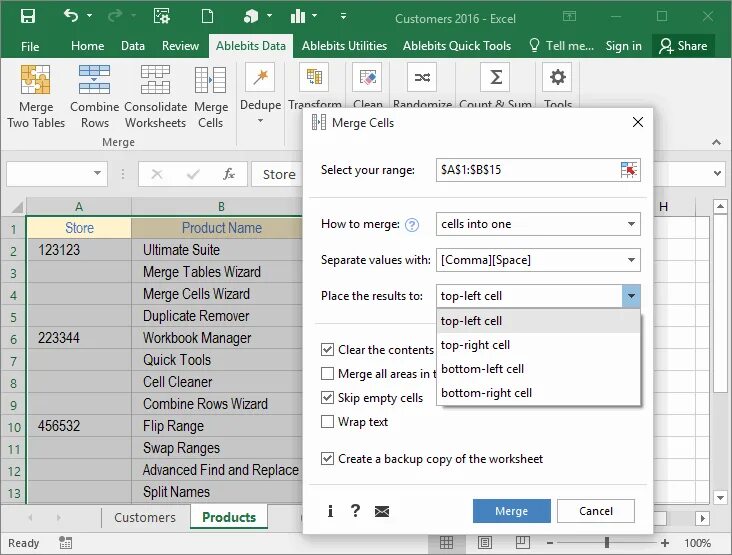
Task: Open Combine Rows tool
Action: click(95, 97)
